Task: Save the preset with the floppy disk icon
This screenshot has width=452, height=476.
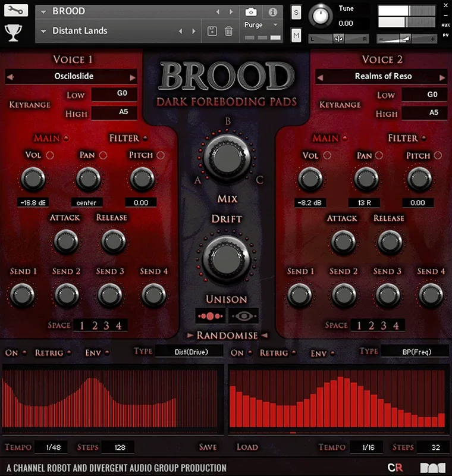Action: (212, 31)
